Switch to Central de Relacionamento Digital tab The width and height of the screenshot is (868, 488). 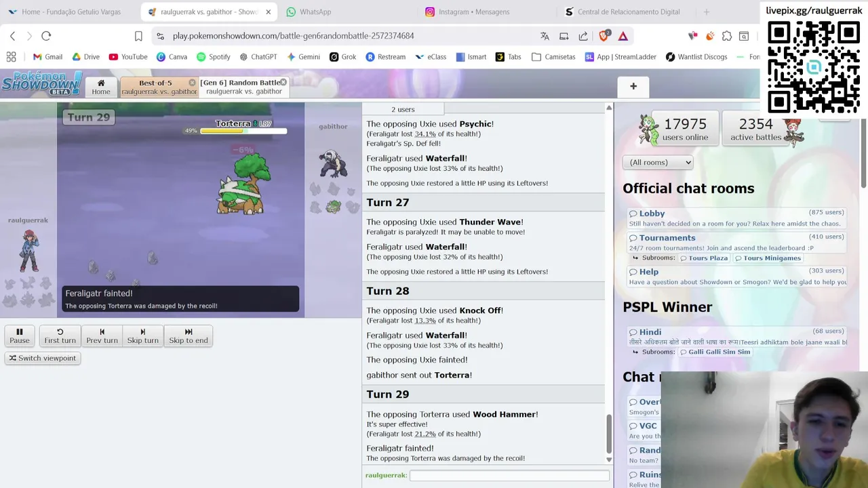[x=628, y=12]
